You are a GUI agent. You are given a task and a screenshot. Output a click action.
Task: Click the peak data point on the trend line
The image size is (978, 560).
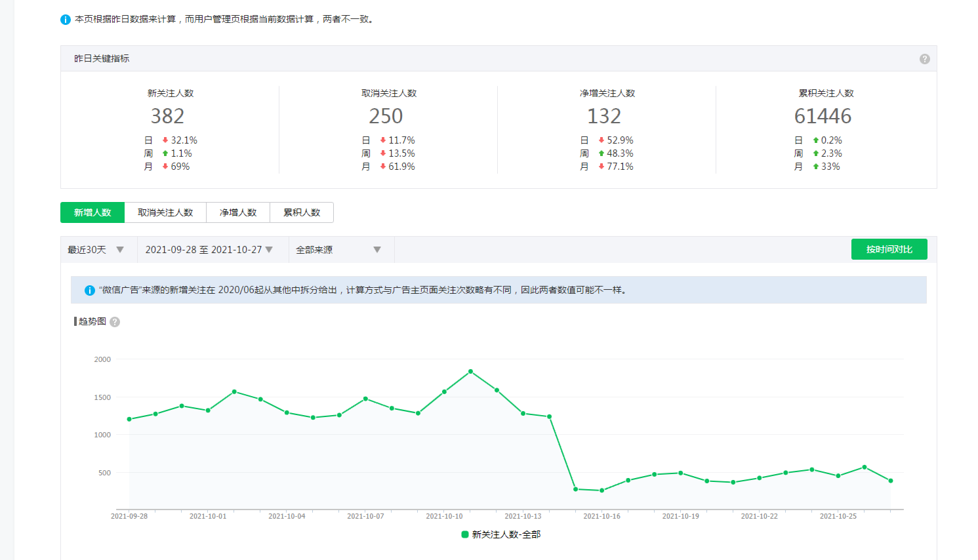point(470,372)
